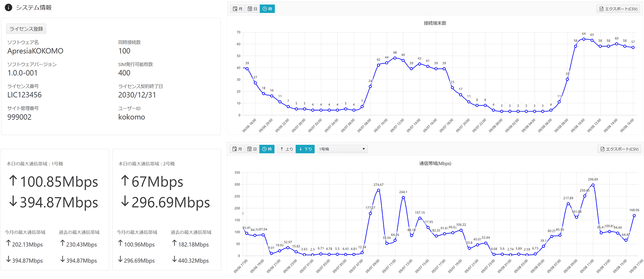Screen dimensions: 644x279
Task: Click the 同時接続数 value 100
Action: point(124,51)
